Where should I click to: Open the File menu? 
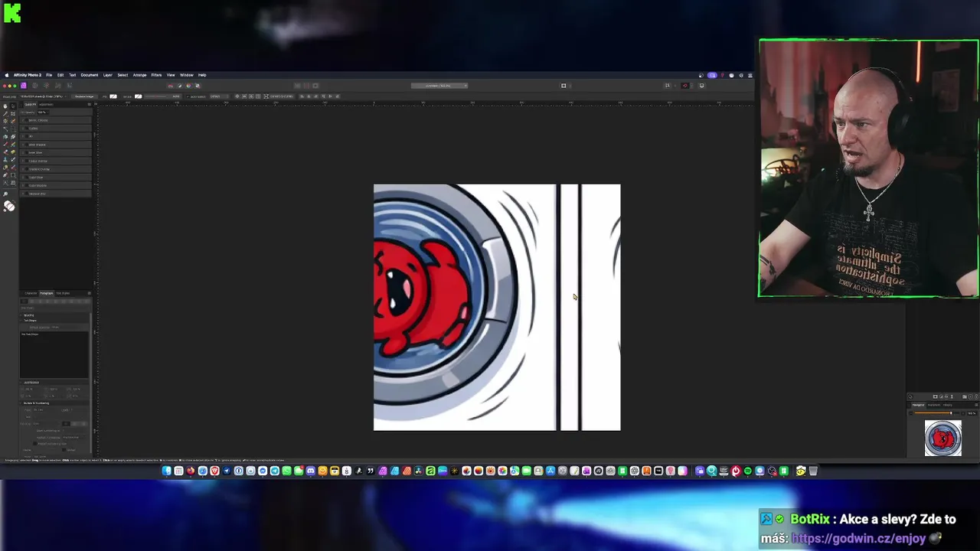tap(49, 75)
